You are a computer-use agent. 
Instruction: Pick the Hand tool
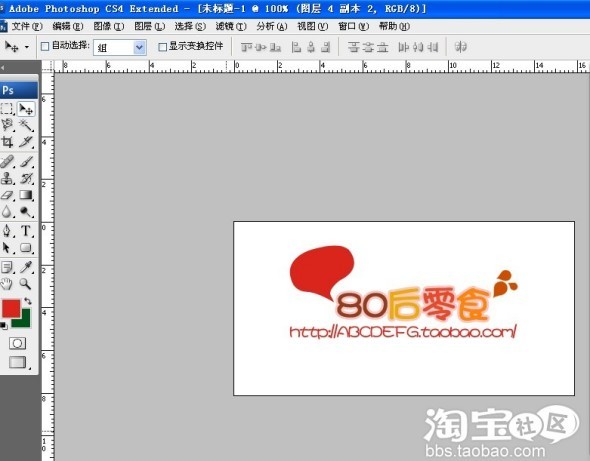[x=7, y=284]
